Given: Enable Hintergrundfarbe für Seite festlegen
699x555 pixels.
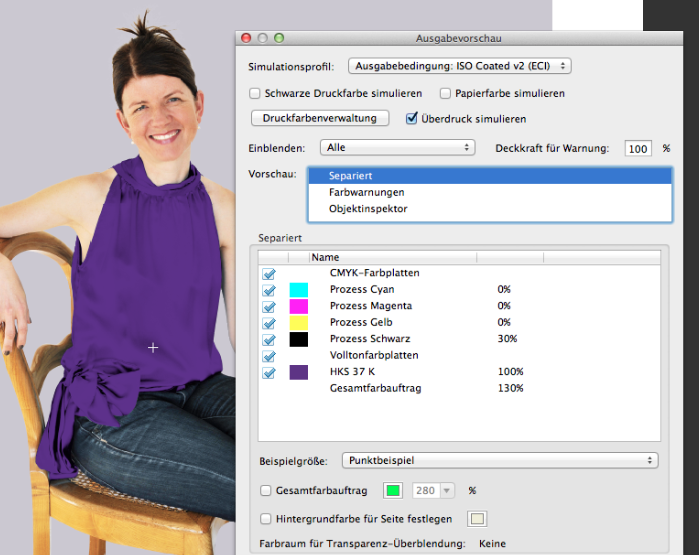Looking at the screenshot, I should [266, 519].
